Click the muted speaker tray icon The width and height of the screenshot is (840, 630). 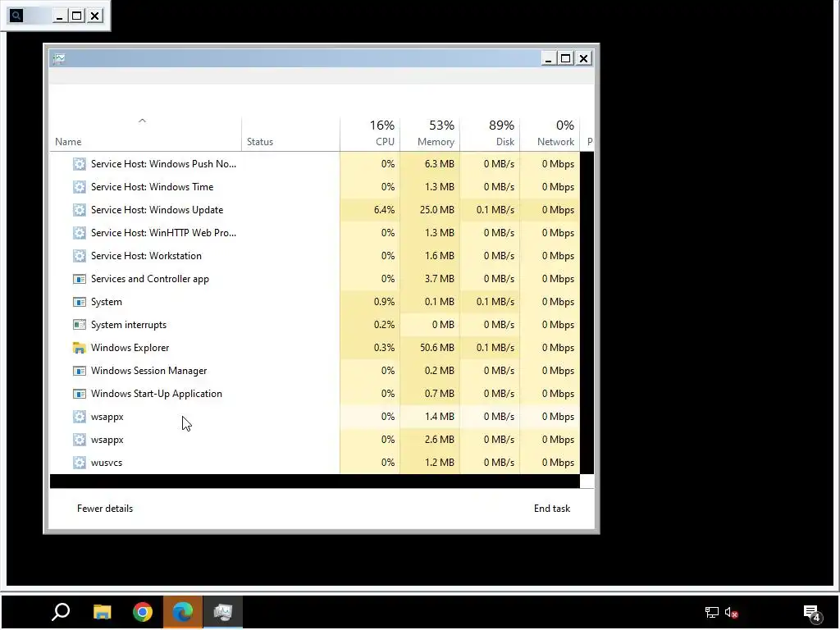(731, 612)
